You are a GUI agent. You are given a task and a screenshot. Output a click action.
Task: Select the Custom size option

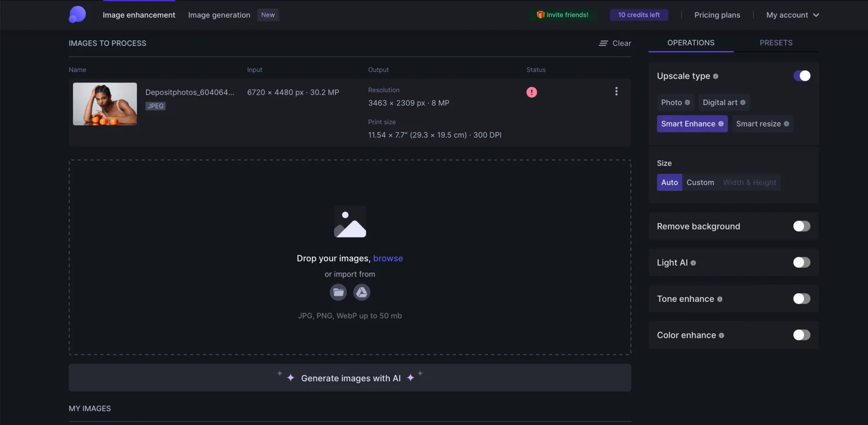coord(700,183)
